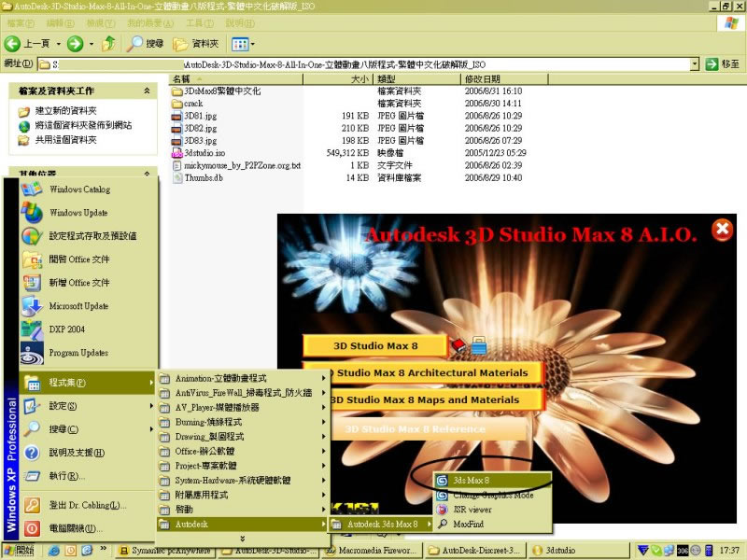Screen dimensions: 747x560
Task: Open DXP 2004 from Start menu
Action: coord(88,329)
